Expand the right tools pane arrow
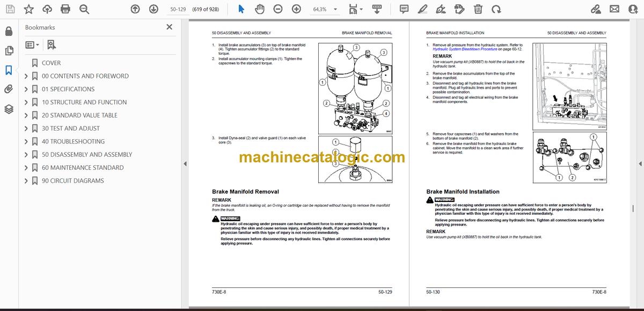 pyautogui.click(x=640, y=164)
